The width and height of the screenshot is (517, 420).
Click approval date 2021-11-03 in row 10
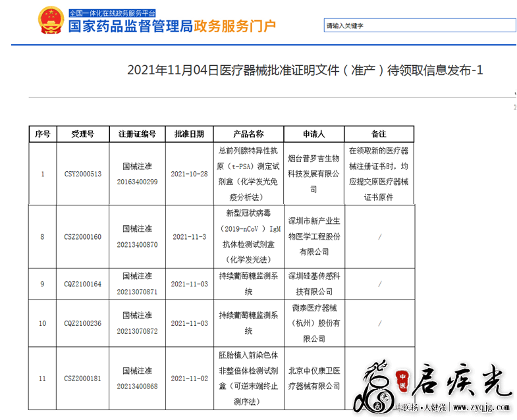point(190,323)
